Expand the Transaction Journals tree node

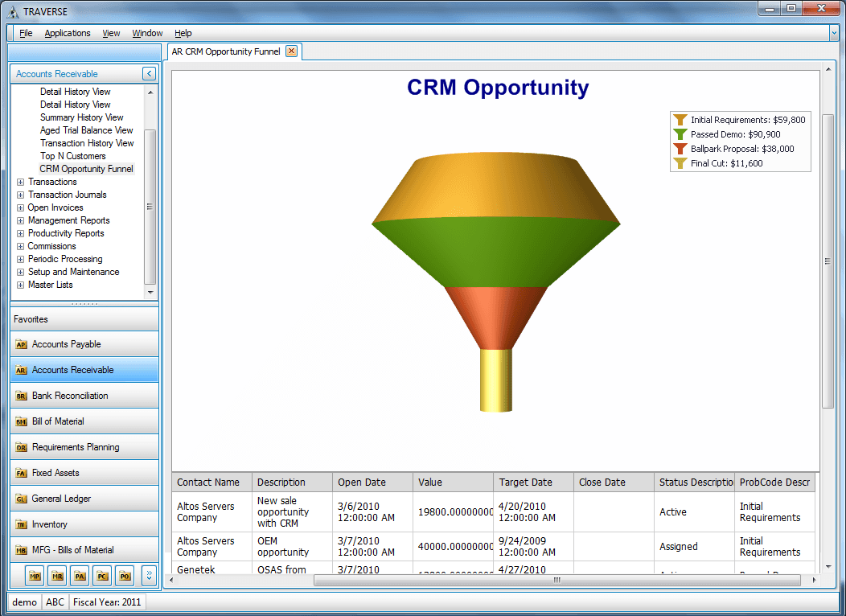click(20, 195)
